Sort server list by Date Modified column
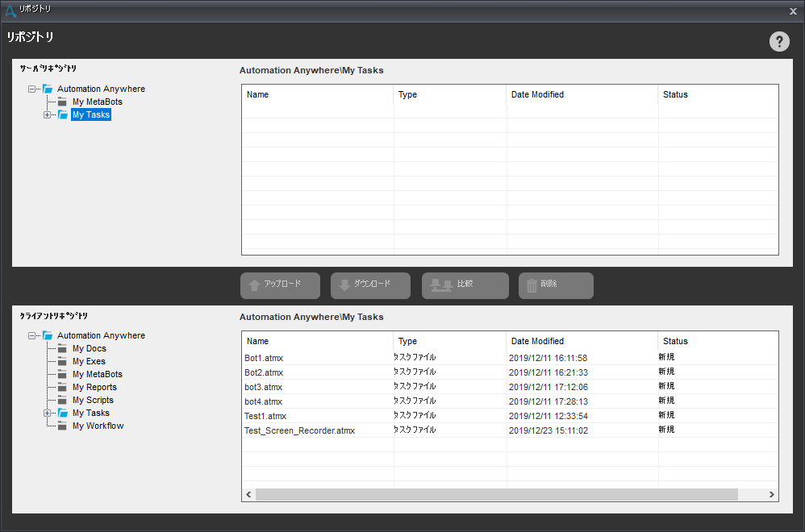The height and width of the screenshot is (532, 805). (x=582, y=94)
